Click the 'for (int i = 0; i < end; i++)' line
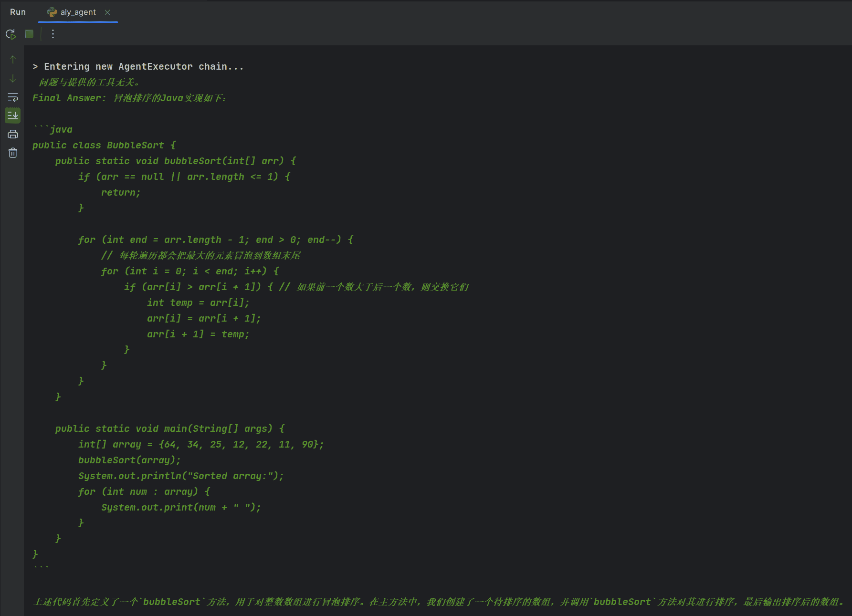 190,271
